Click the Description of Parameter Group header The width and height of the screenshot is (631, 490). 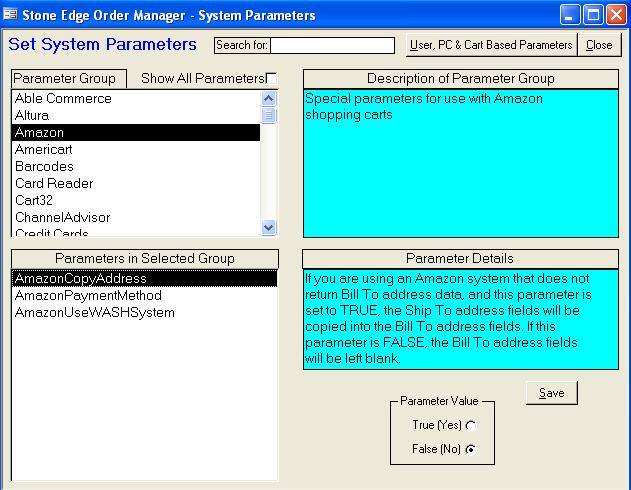click(461, 78)
